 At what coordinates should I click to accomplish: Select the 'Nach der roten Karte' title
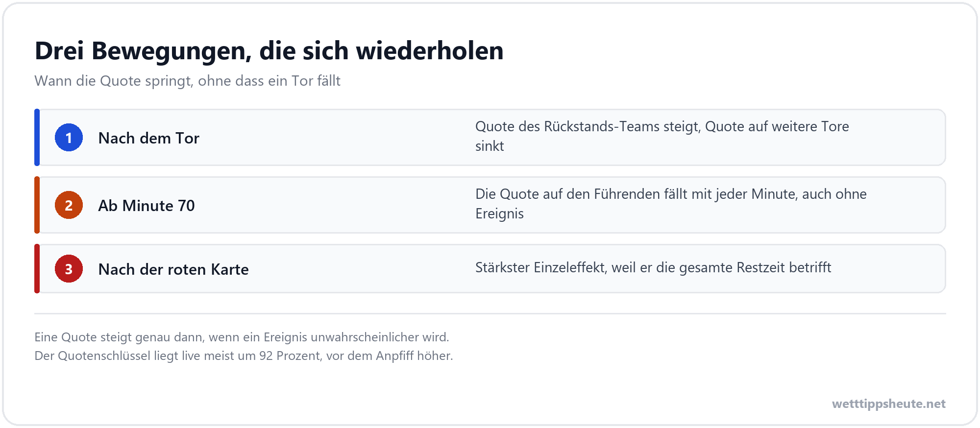pos(173,269)
